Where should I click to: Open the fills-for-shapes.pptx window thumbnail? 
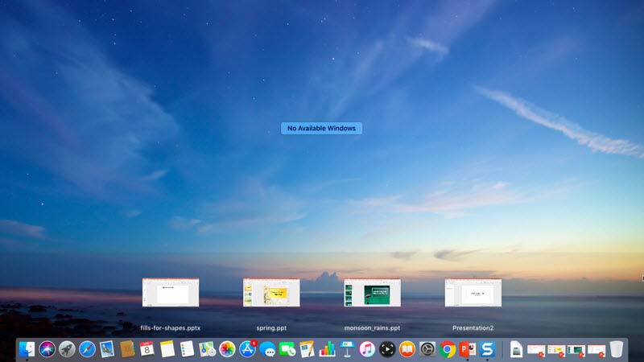(171, 293)
